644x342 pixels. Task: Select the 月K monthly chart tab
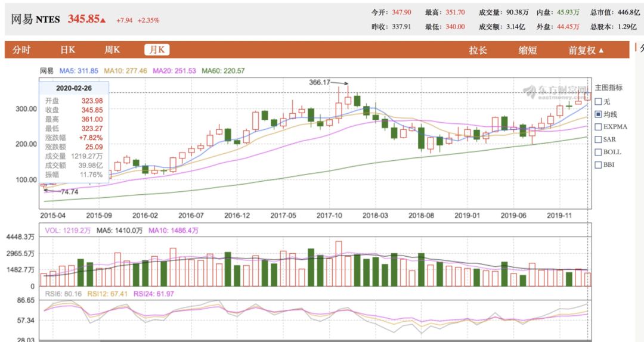click(157, 50)
